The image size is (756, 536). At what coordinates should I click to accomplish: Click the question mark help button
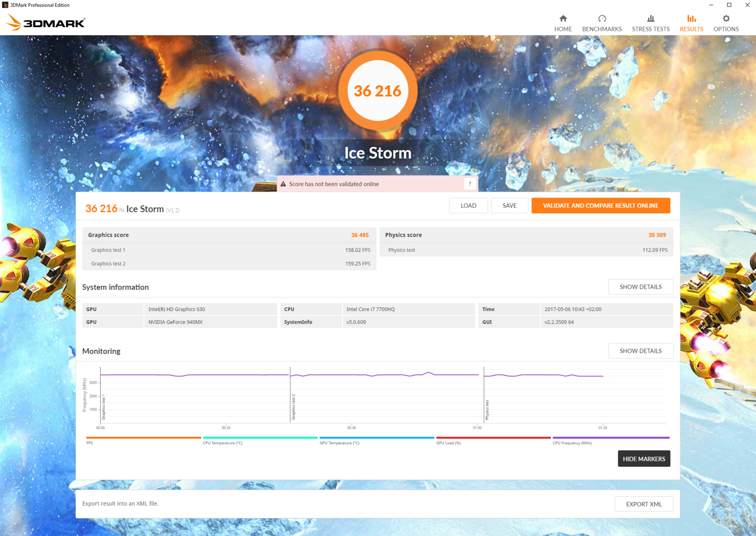point(469,184)
